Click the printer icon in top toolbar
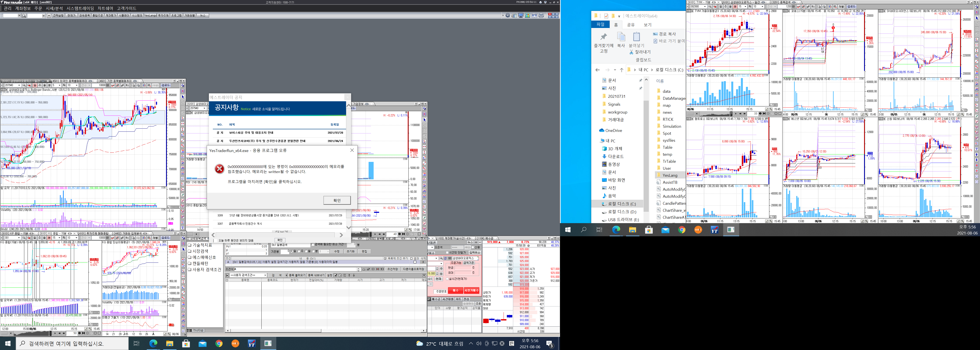 541,16
